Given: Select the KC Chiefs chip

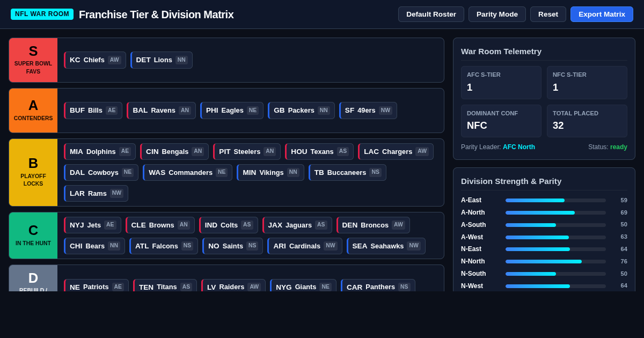Looking at the screenshot, I should 95,60.
